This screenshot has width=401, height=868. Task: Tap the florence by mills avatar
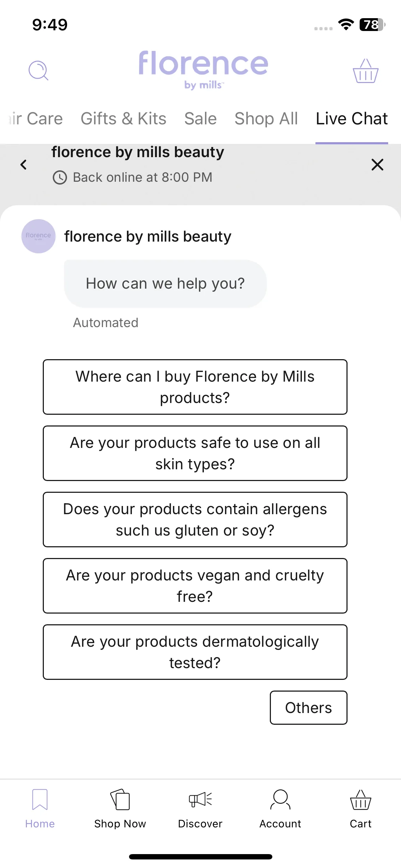click(38, 236)
